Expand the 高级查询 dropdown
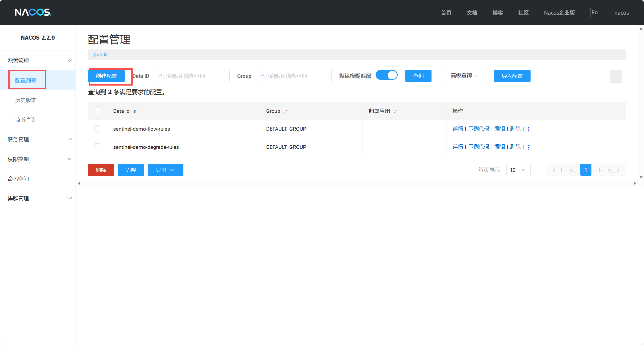 pos(464,76)
